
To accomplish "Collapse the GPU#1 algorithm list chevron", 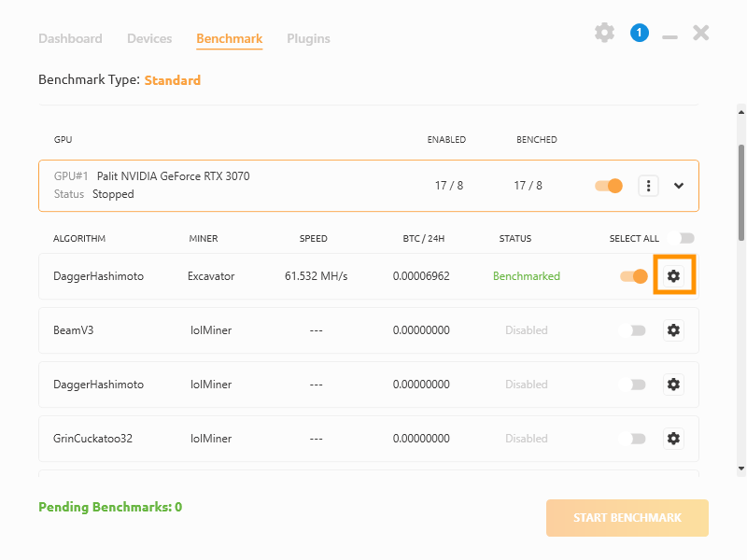I will [679, 185].
